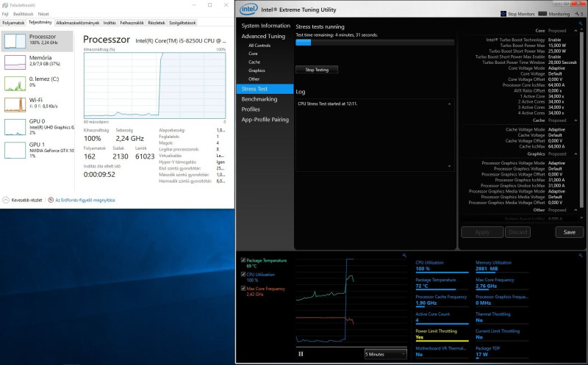Switch to the Indítás tab
The width and height of the screenshot is (588, 365).
tap(110, 23)
